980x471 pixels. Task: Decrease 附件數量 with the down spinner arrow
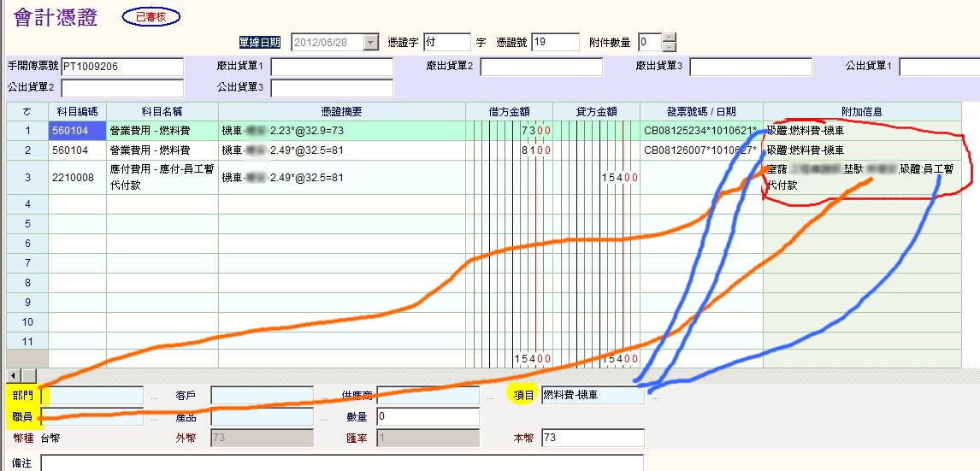tap(670, 47)
